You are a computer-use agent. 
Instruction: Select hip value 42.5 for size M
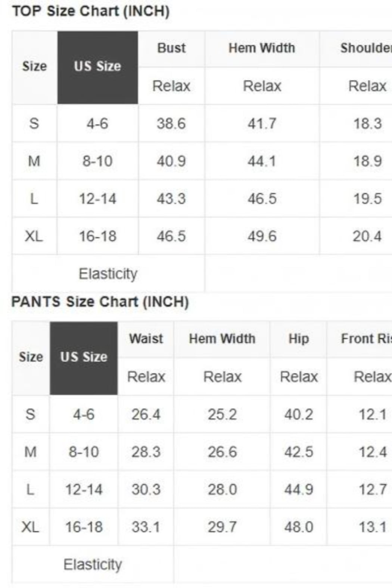point(299,452)
